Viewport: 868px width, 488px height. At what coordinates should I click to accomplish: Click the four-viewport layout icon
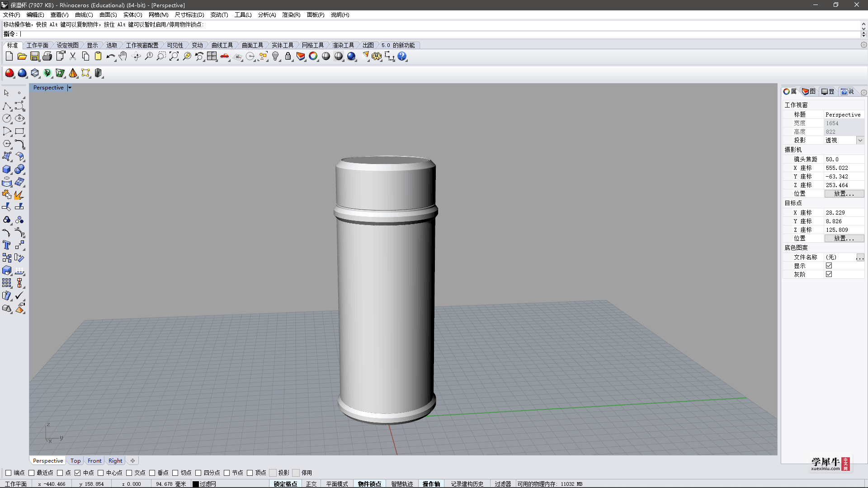(x=212, y=56)
